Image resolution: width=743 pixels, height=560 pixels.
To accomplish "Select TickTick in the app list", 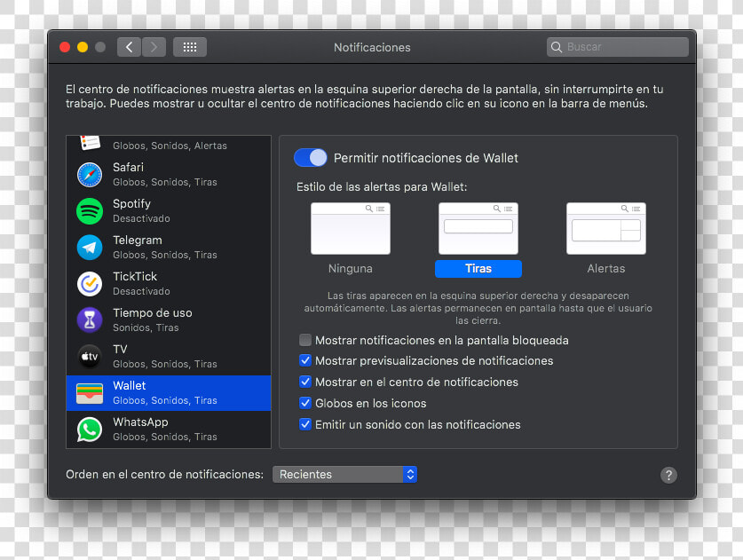I will coord(169,284).
